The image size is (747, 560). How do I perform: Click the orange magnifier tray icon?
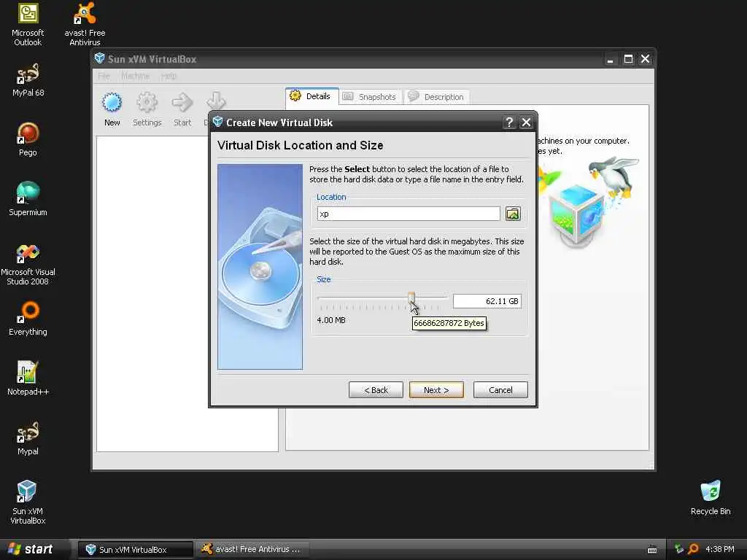pyautogui.click(x=694, y=549)
